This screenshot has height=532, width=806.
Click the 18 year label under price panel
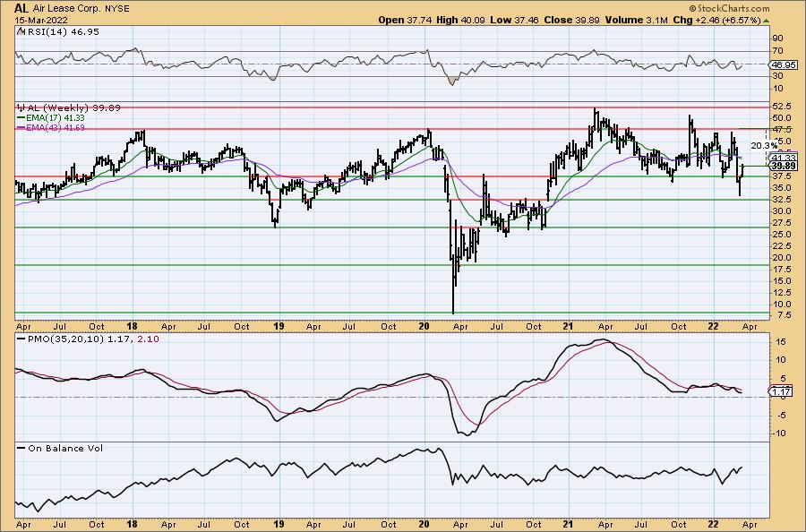pyautogui.click(x=132, y=326)
